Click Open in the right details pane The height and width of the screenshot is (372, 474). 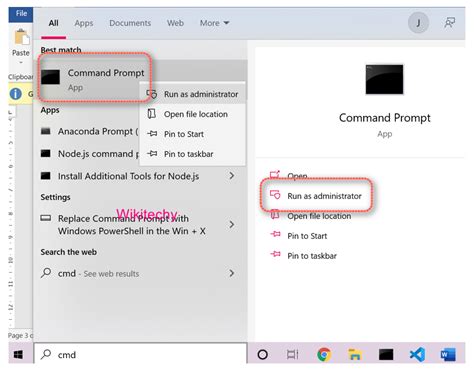[x=297, y=176]
